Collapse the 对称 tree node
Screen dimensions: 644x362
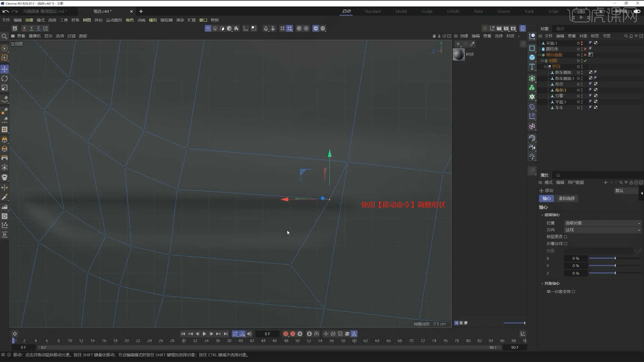tap(542, 61)
